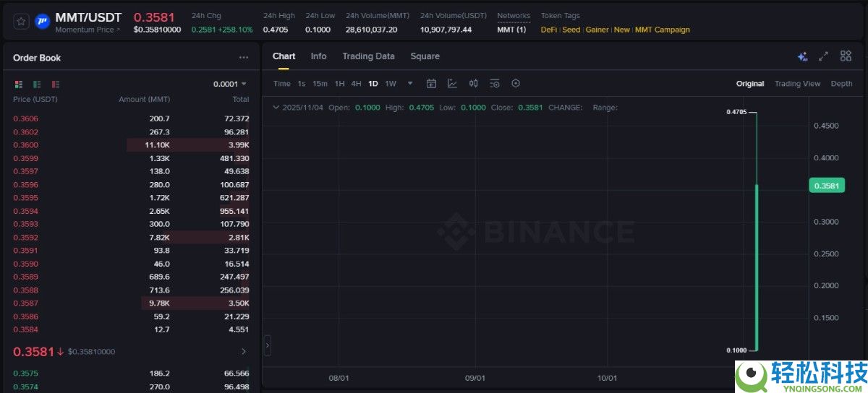Image resolution: width=868 pixels, height=393 pixels.
Task: Select the 1H chart interval
Action: pyautogui.click(x=339, y=84)
